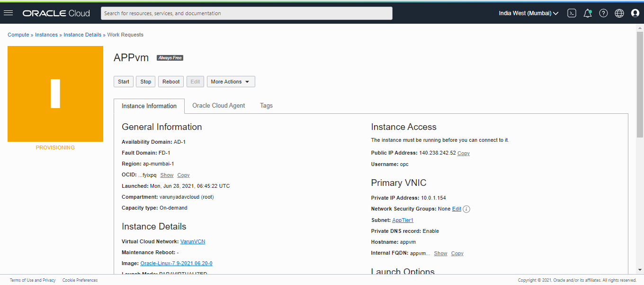Click the PROVISIONING status text
Image resolution: width=644 pixels, height=285 pixels.
click(55, 147)
